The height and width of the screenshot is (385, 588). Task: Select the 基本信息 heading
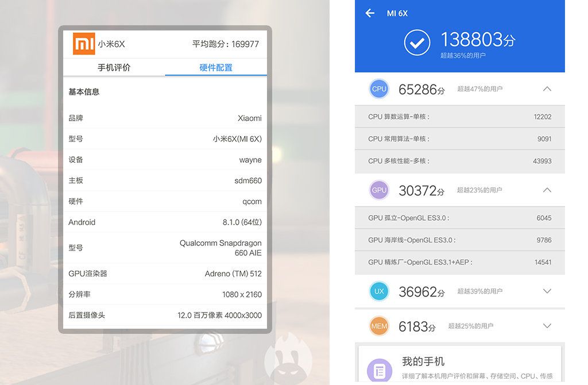point(84,92)
